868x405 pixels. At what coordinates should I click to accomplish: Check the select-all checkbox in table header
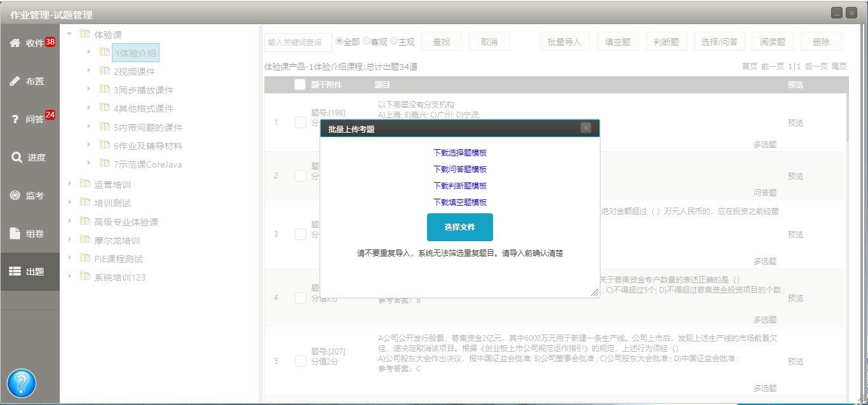(300, 85)
